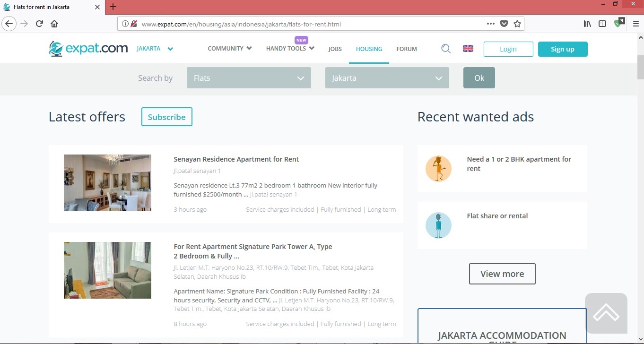Open the Senayan Residence Apartment listing

[236, 159]
